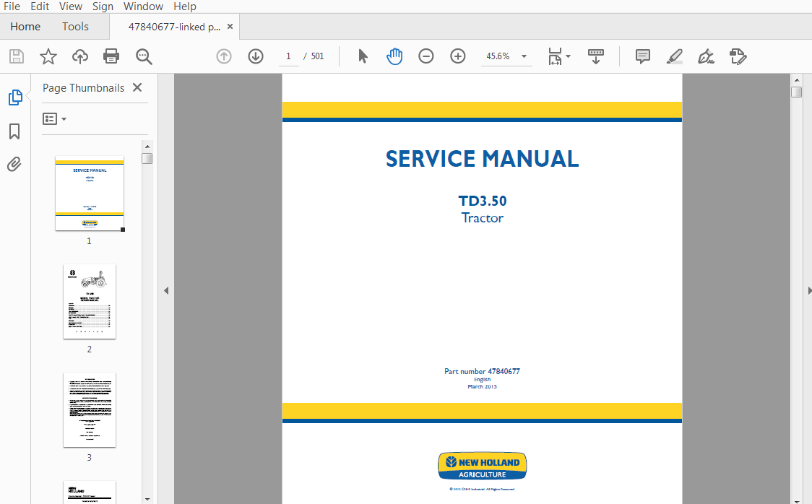Open the Bookmarks panel icon
Viewport: 812px width, 504px height.
(14, 131)
